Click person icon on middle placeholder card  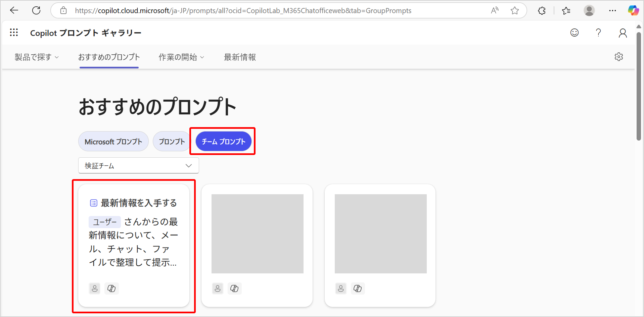[218, 288]
